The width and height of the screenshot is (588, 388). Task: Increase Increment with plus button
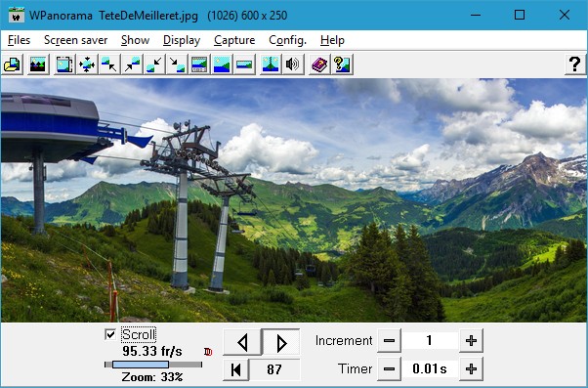[471, 341]
